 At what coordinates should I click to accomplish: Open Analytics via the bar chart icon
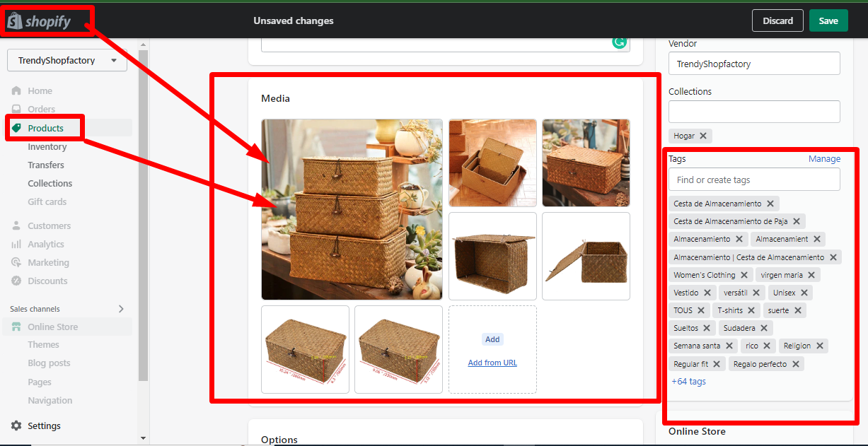click(16, 244)
